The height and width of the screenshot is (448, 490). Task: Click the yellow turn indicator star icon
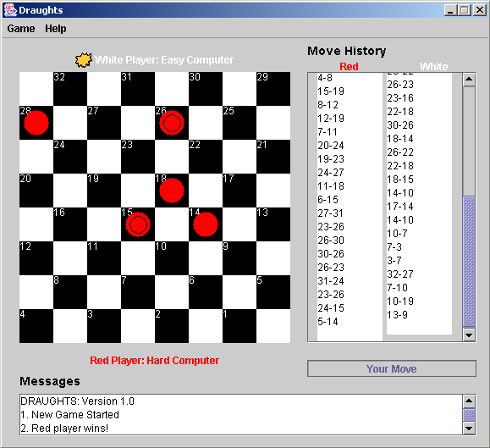pos(84,60)
